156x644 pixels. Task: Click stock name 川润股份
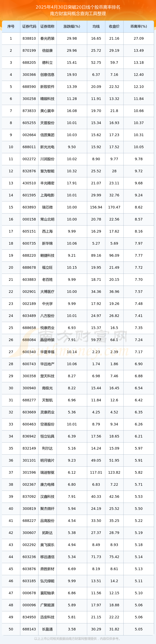(x=47, y=159)
